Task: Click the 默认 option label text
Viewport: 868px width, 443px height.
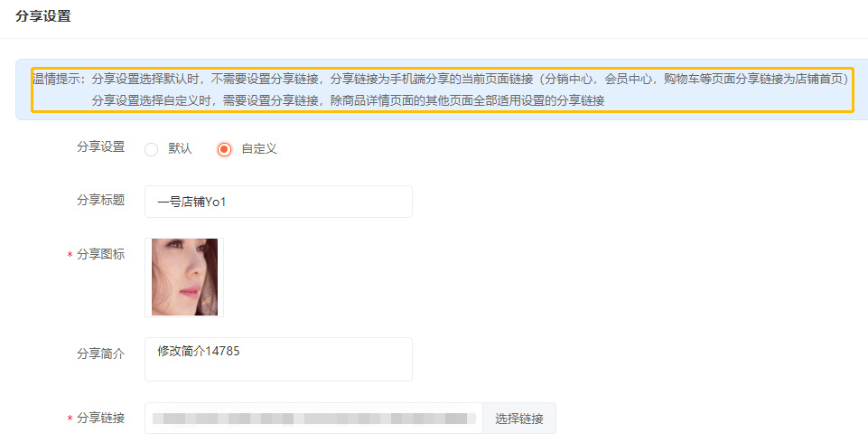Action: pos(180,149)
